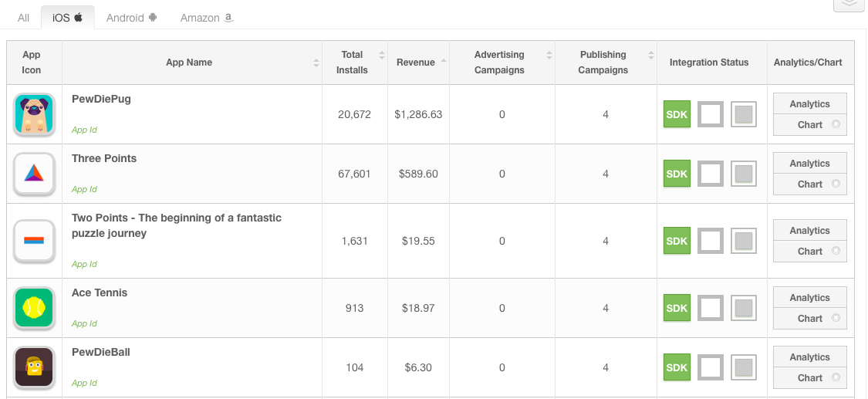Sort the table by Total Installs
The width and height of the screenshot is (868, 399).
click(x=353, y=63)
